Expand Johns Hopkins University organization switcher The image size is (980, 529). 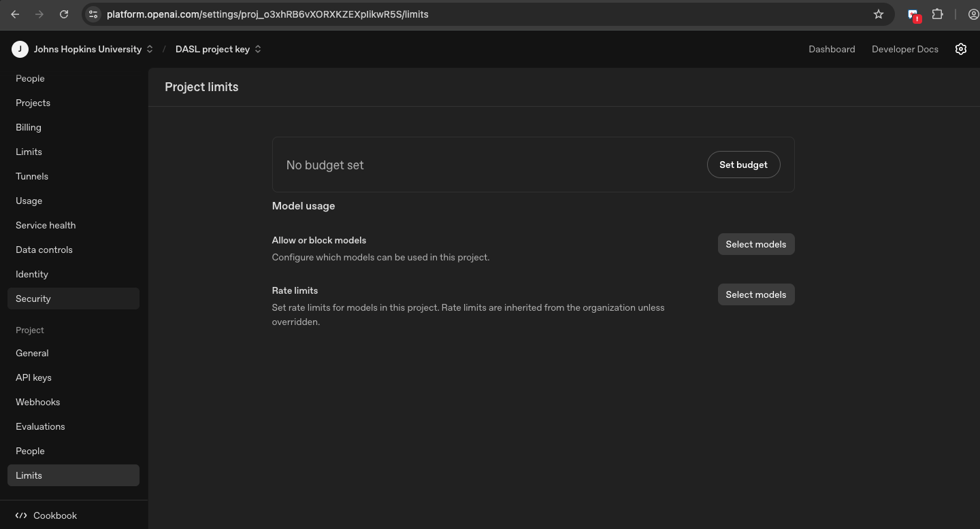point(94,49)
